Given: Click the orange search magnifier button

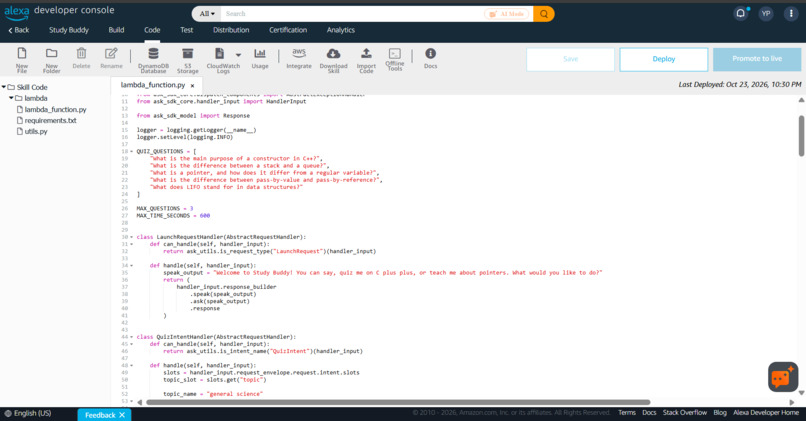Looking at the screenshot, I should (543, 14).
